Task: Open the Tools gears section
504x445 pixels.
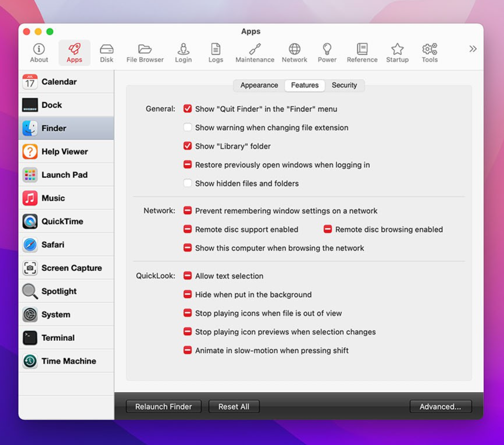Action: tap(430, 53)
